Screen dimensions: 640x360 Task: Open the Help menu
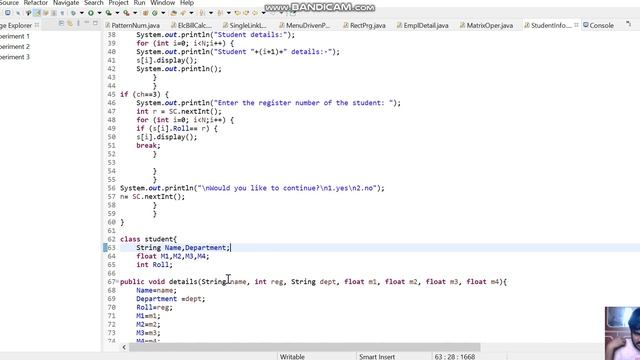point(187,3)
